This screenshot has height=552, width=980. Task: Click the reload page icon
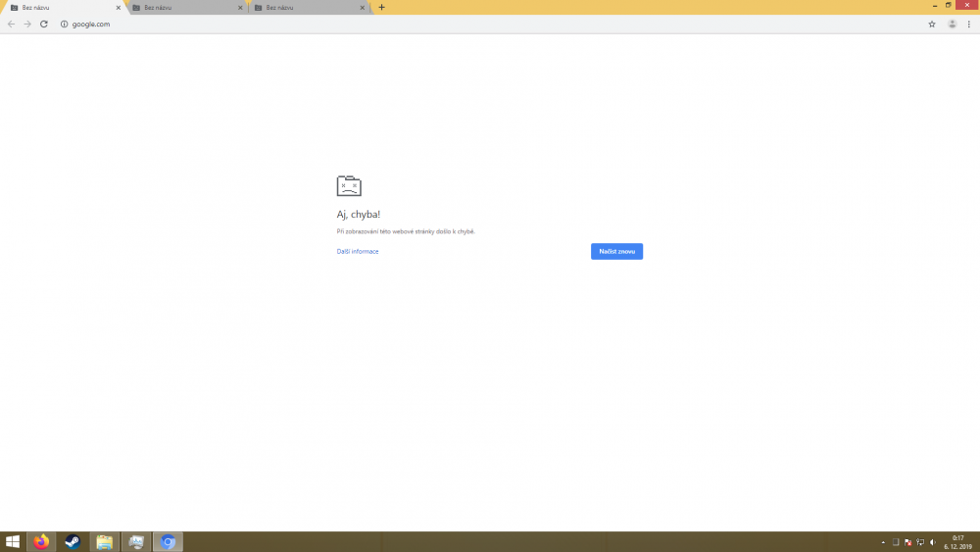[44, 25]
